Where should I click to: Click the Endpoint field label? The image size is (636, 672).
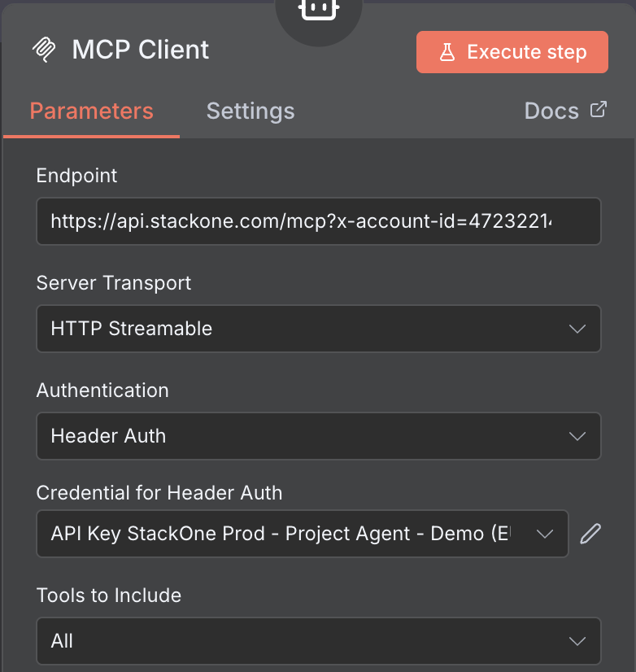(x=77, y=175)
